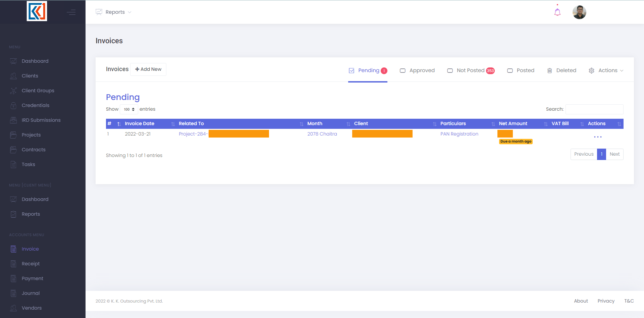Open Vendors from accounts menu
644x318 pixels.
(x=32, y=308)
